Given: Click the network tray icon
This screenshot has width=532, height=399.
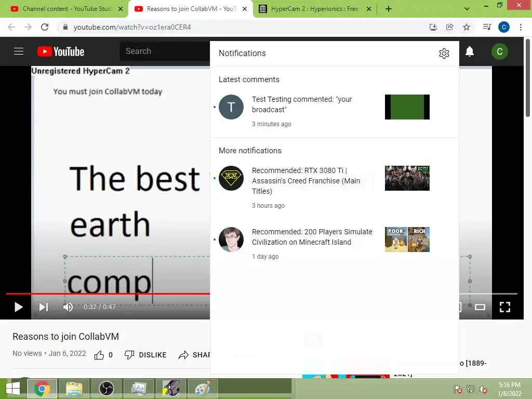Looking at the screenshot, I should pyautogui.click(x=471, y=389).
